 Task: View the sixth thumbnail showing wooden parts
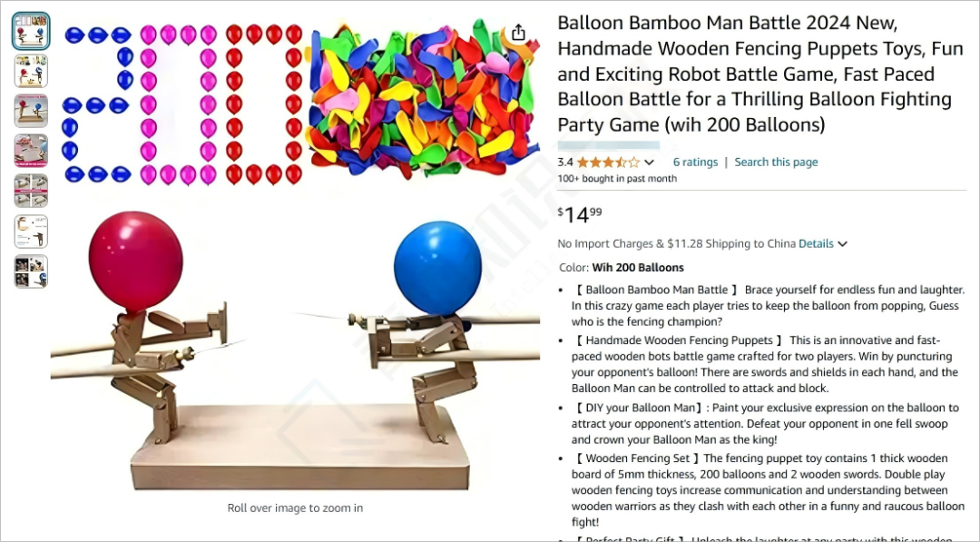click(31, 232)
